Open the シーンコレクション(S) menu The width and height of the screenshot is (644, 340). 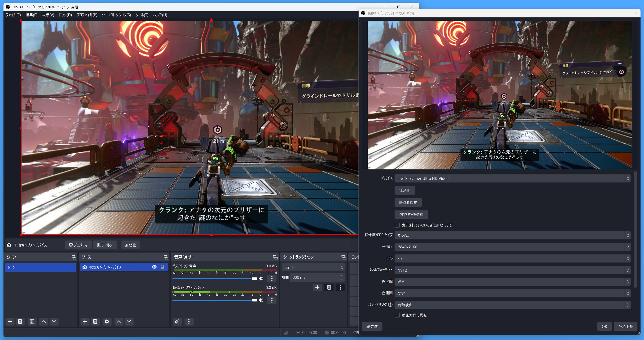(x=116, y=15)
